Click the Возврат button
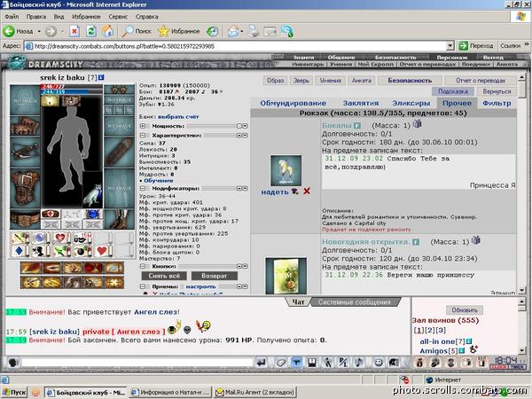The image size is (532, 399). tap(214, 276)
